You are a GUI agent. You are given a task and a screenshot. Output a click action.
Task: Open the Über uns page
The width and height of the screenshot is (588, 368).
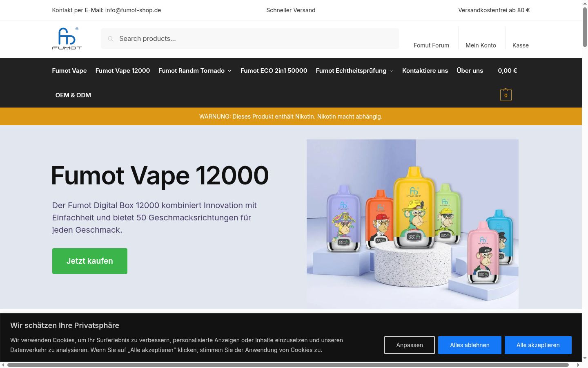[470, 70]
